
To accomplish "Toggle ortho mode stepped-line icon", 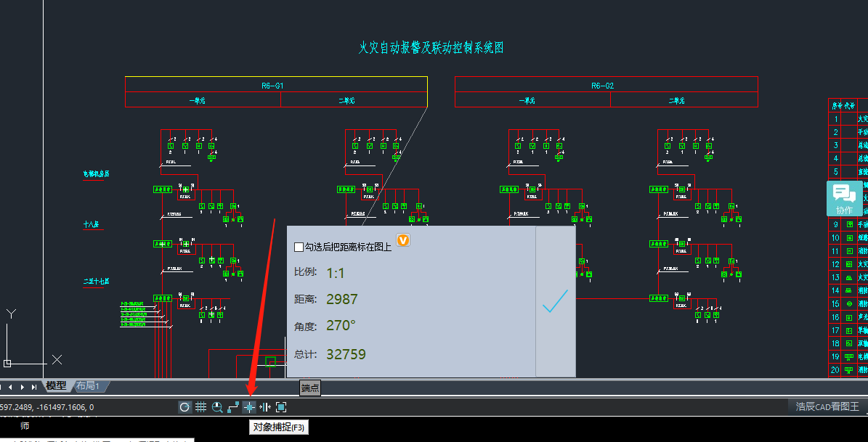I will click(233, 407).
